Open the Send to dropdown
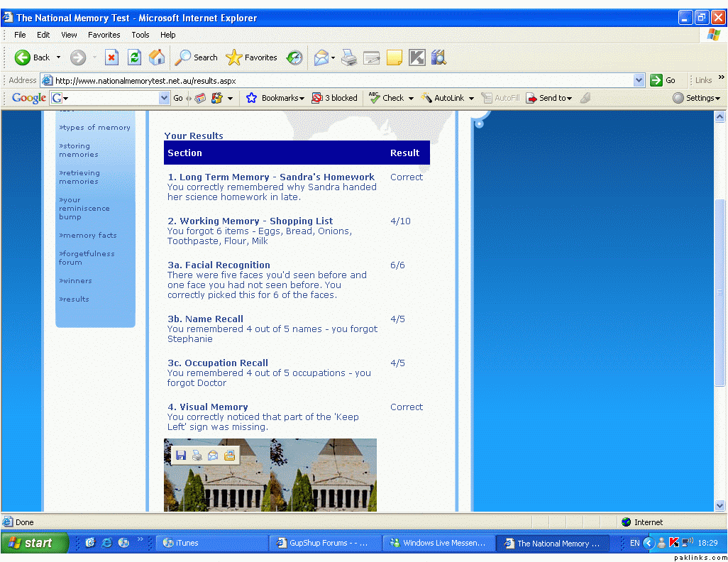Viewport: 728px width, 562px height. [x=548, y=98]
